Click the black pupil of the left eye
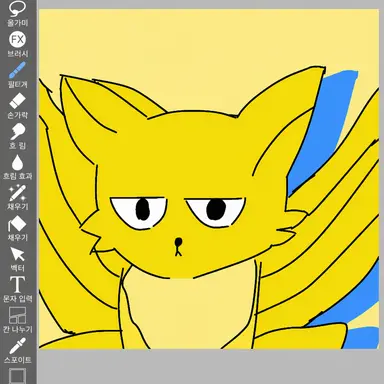384x384 pixels. pyautogui.click(x=142, y=209)
